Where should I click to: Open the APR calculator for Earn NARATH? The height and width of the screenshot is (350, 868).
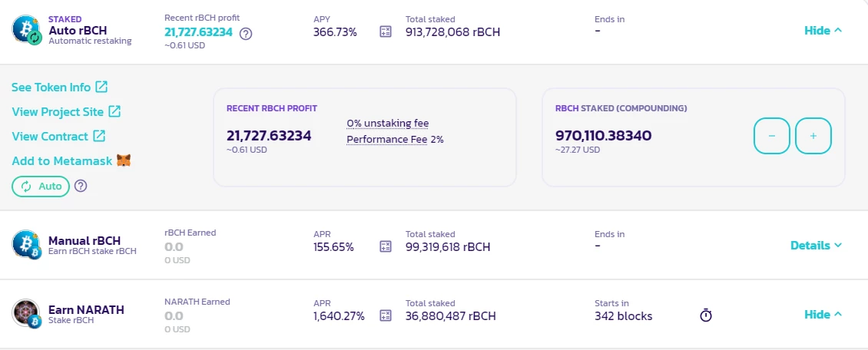click(x=386, y=315)
